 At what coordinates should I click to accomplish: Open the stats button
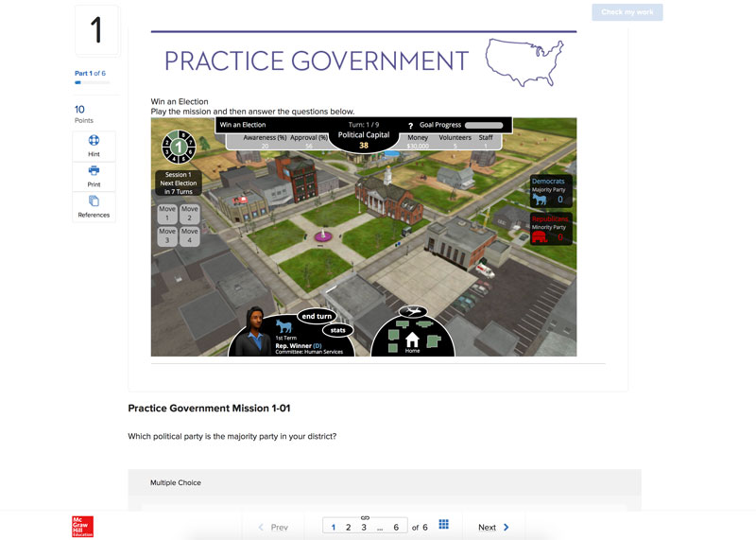tap(337, 330)
